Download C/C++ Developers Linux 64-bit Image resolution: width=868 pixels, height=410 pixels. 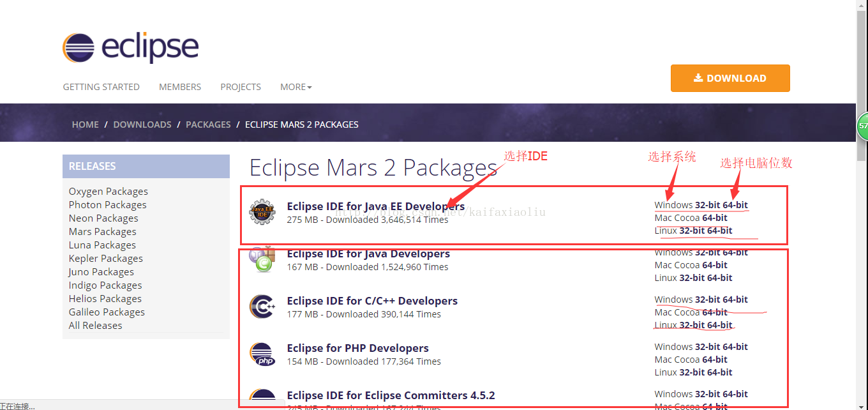[x=720, y=325]
